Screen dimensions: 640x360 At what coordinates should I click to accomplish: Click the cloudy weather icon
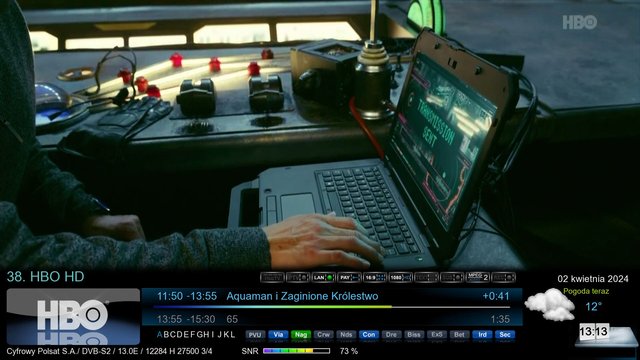(549, 305)
